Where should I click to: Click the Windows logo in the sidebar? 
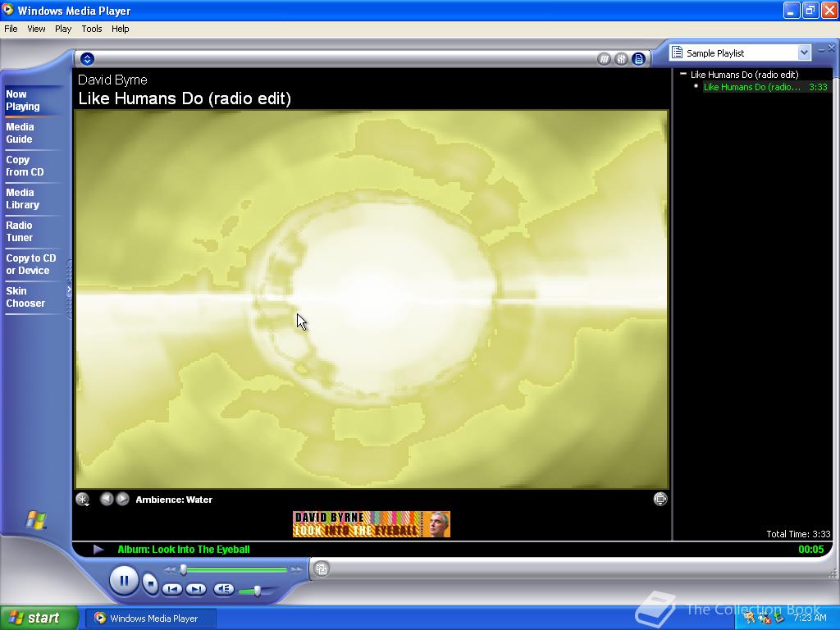(x=36, y=519)
